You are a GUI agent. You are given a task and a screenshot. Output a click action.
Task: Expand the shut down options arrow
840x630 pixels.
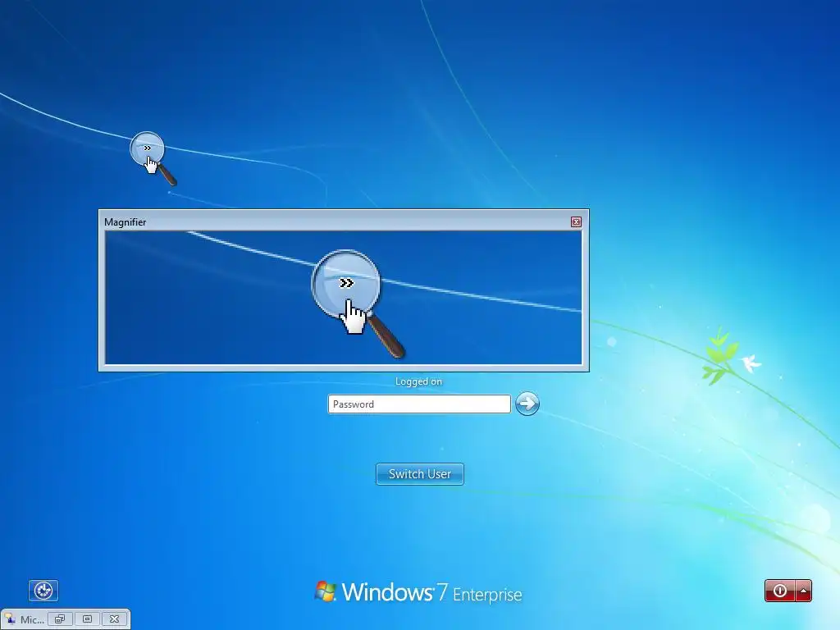(x=804, y=591)
